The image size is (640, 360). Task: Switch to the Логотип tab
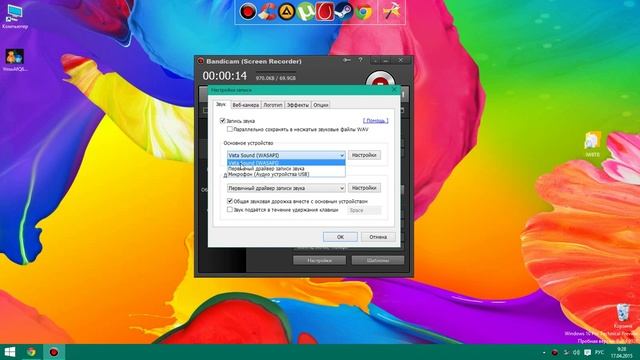point(273,105)
